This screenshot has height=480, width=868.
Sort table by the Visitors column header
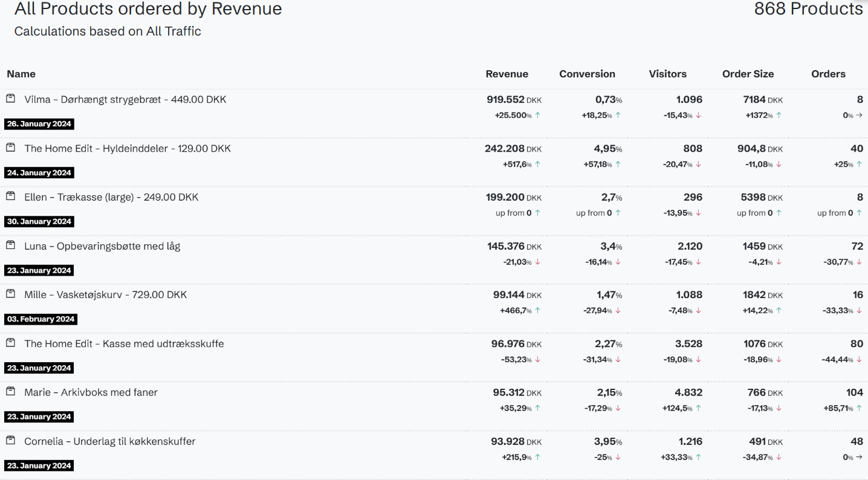(x=667, y=74)
